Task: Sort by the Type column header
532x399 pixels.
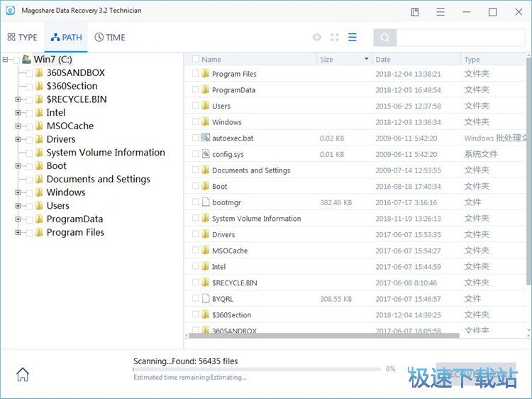Action: point(472,60)
